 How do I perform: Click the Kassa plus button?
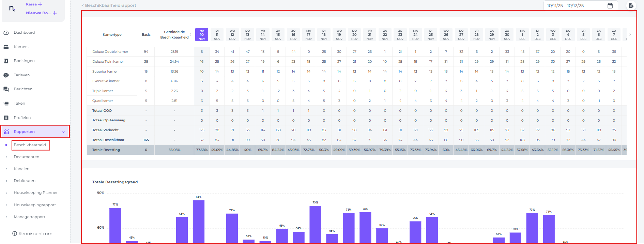click(x=40, y=4)
